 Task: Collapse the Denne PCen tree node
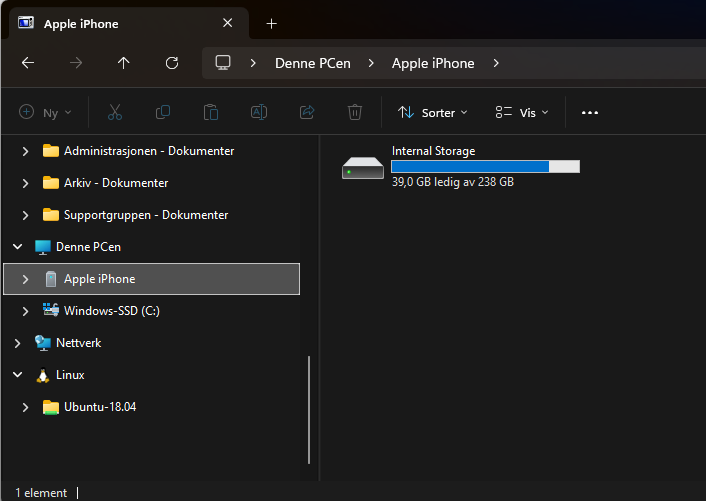pos(18,247)
